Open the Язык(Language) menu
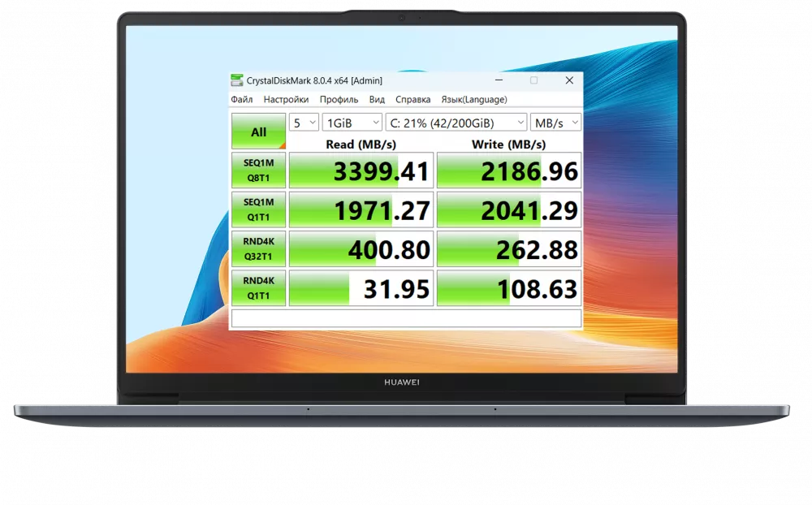The height and width of the screenshot is (505, 812). coord(474,99)
